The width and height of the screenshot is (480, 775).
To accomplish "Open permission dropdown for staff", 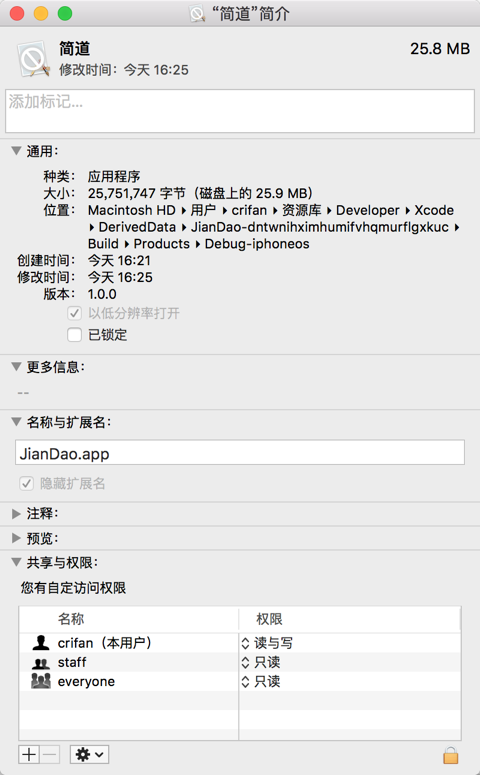I will pyautogui.click(x=245, y=662).
